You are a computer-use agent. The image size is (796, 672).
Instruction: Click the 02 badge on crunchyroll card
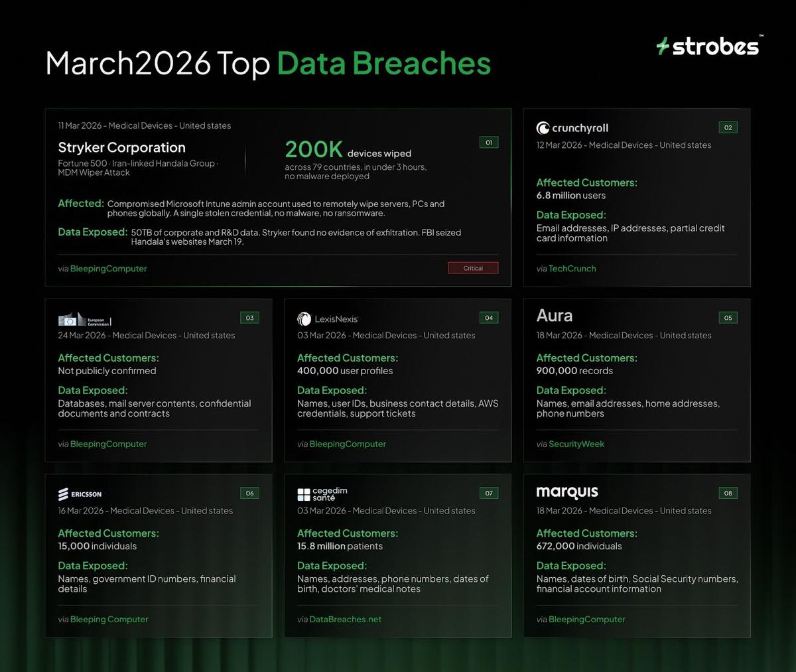728,127
